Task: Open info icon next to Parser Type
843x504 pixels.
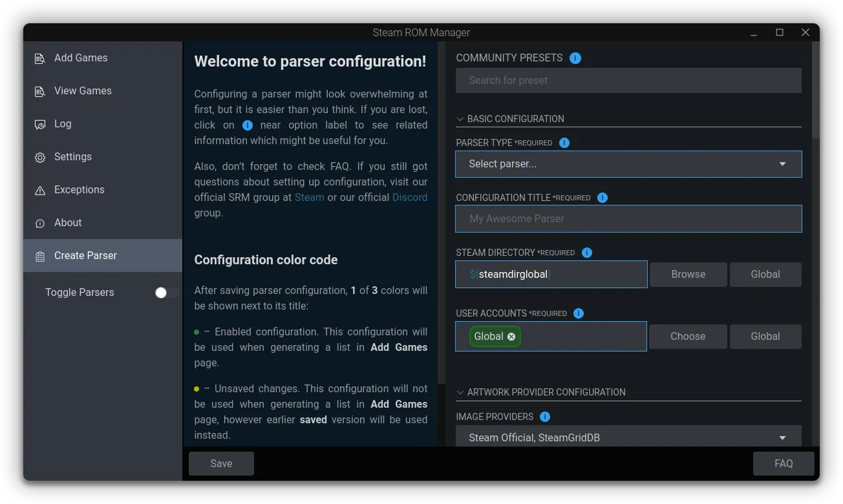Action: [x=564, y=143]
